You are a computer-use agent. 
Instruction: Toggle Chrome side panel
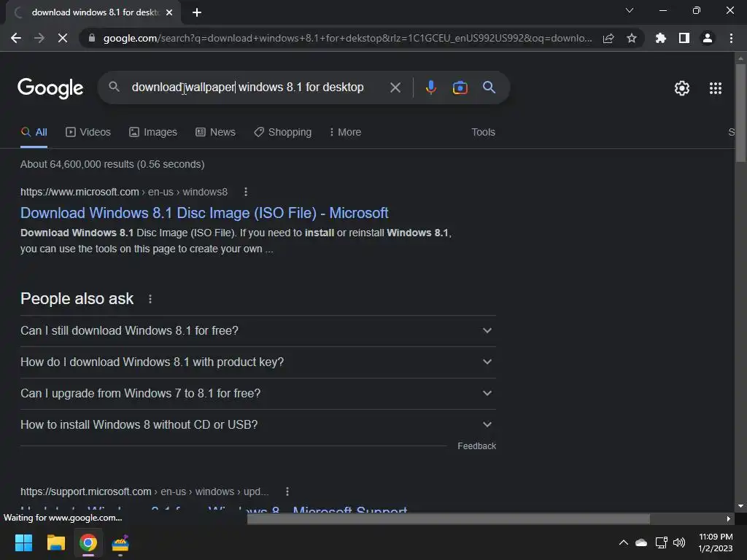[x=684, y=38]
